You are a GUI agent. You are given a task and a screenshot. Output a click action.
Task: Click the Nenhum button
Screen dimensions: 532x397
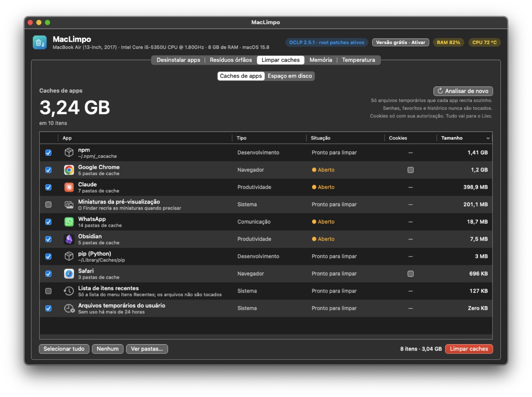click(x=107, y=349)
